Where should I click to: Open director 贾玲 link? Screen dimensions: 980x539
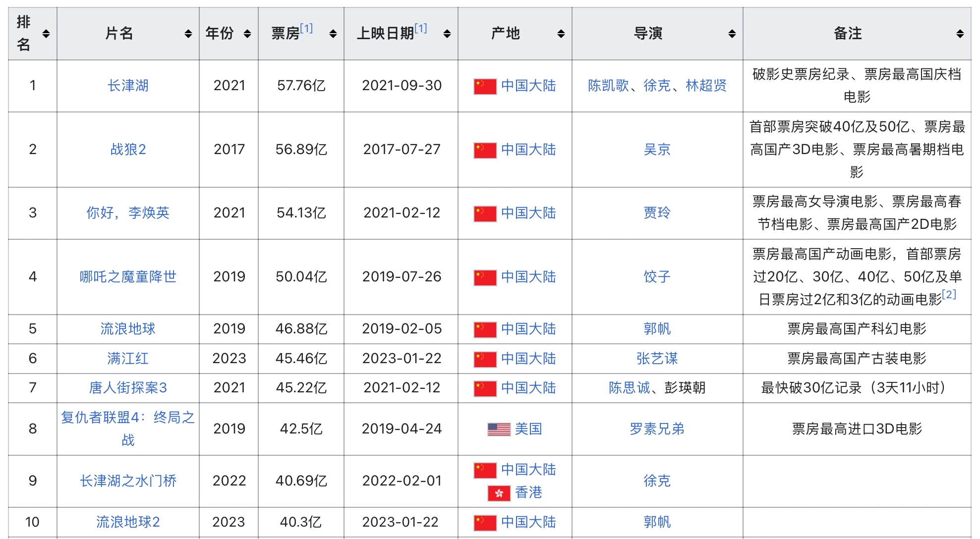(657, 213)
